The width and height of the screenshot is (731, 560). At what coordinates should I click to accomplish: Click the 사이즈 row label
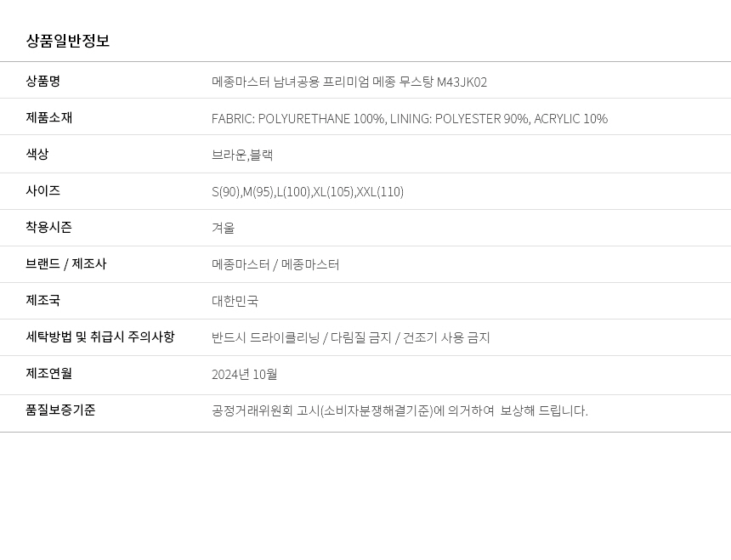coord(43,191)
